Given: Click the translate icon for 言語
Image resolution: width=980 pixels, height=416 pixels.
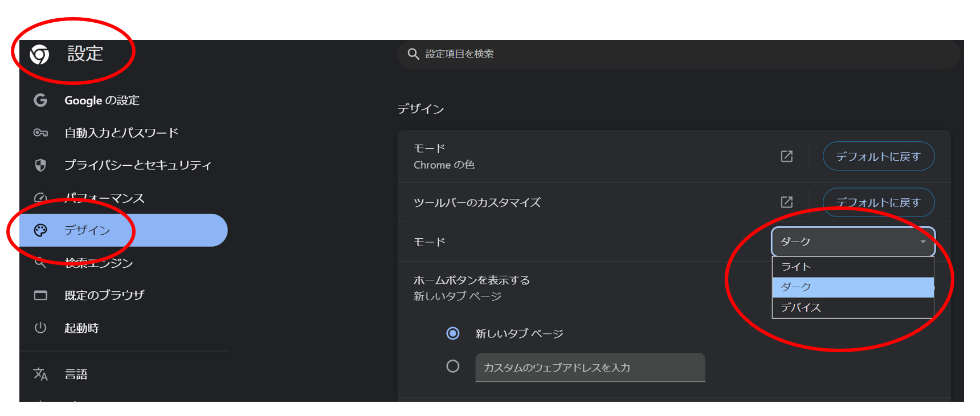Looking at the screenshot, I should (40, 374).
